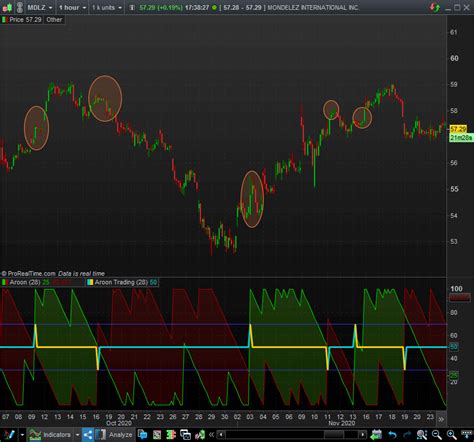Screen dimensions: 474x442
Task: Click the Analyze button
Action: click(x=114, y=435)
